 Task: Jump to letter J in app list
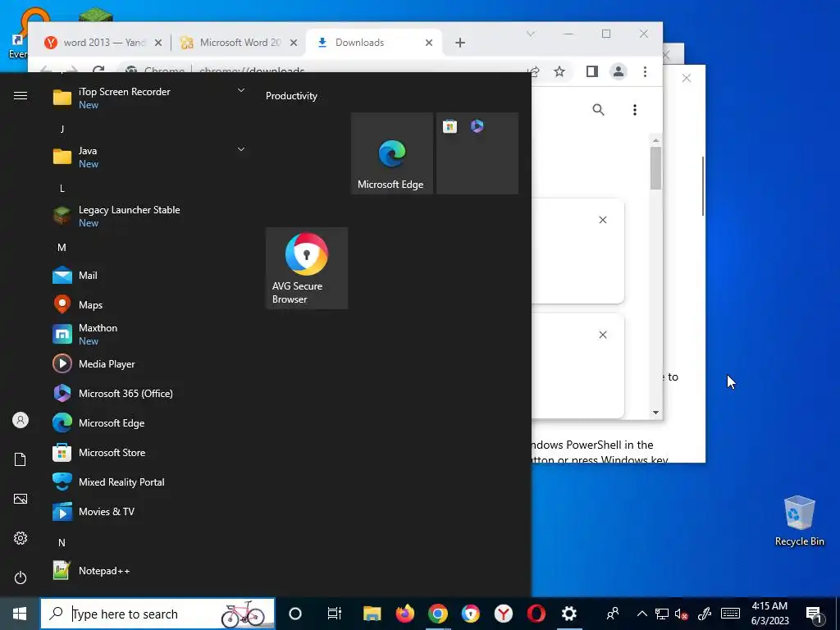(62, 129)
